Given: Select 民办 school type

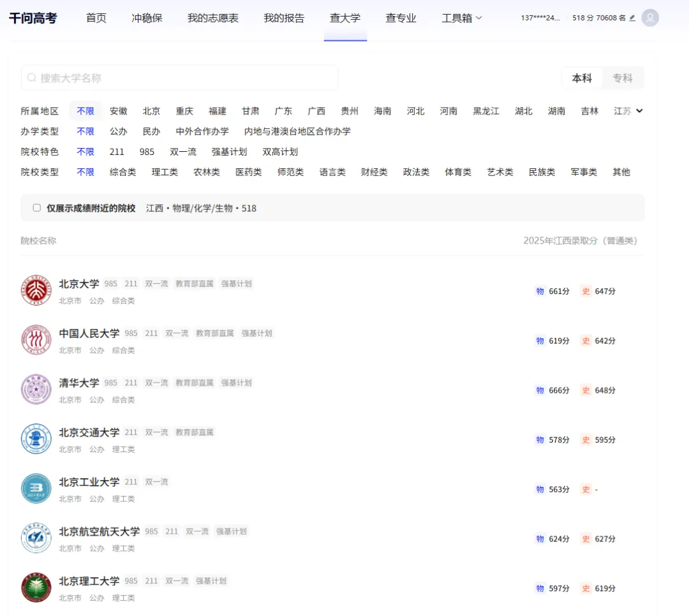Looking at the screenshot, I should 151,131.
